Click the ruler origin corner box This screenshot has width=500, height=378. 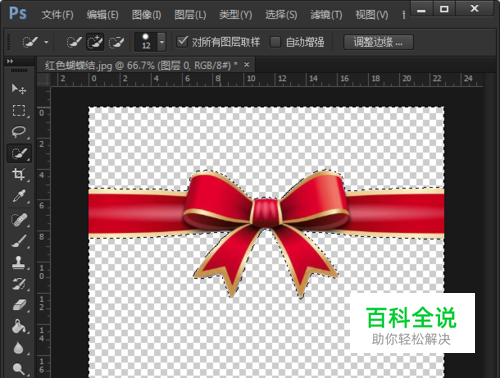point(43,80)
